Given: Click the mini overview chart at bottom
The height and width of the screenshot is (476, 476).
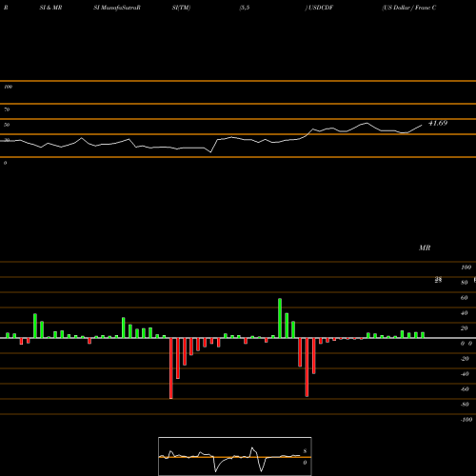Looking at the screenshot, I should (x=235, y=456).
